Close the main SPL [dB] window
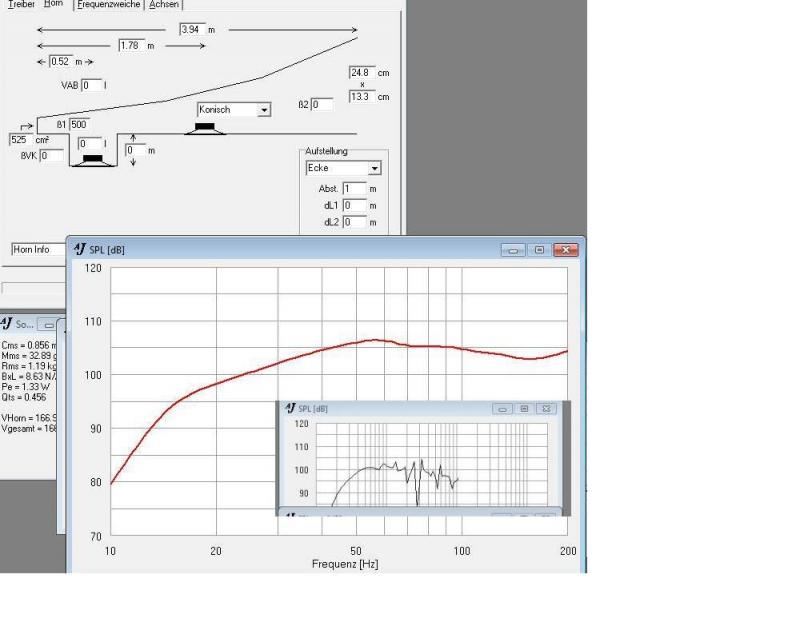 coord(566,250)
